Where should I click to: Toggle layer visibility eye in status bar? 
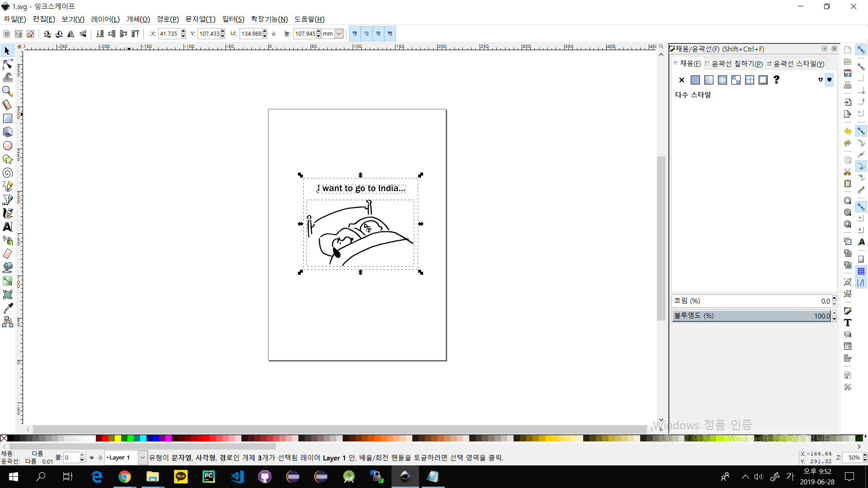point(91,458)
